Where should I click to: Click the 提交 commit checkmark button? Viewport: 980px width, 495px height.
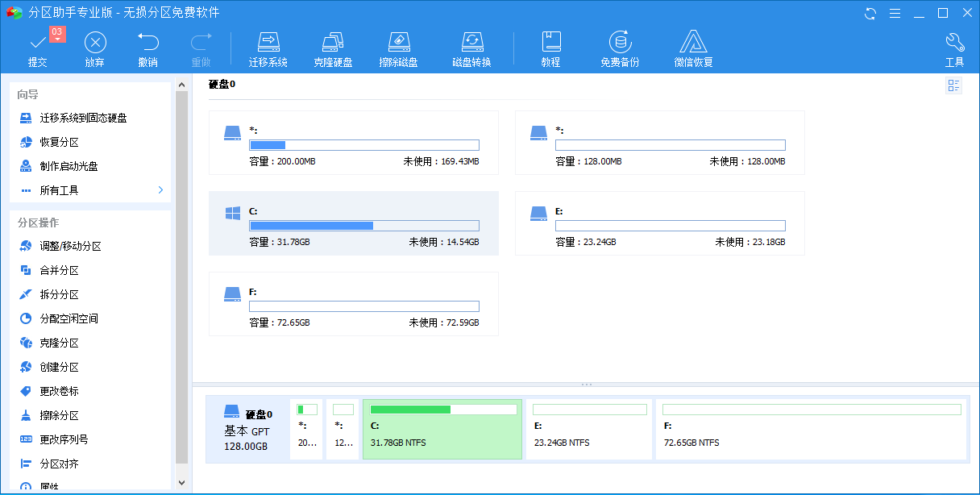pos(37,47)
